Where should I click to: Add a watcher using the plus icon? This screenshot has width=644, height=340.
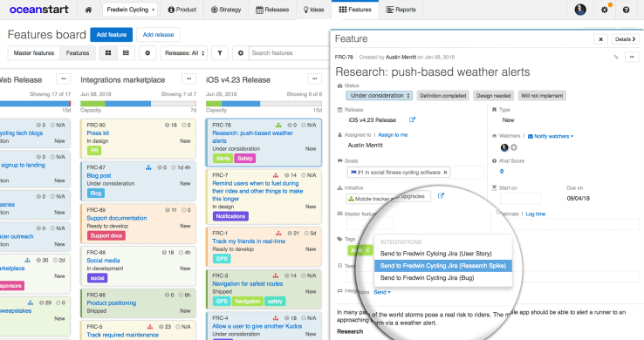[514, 147]
